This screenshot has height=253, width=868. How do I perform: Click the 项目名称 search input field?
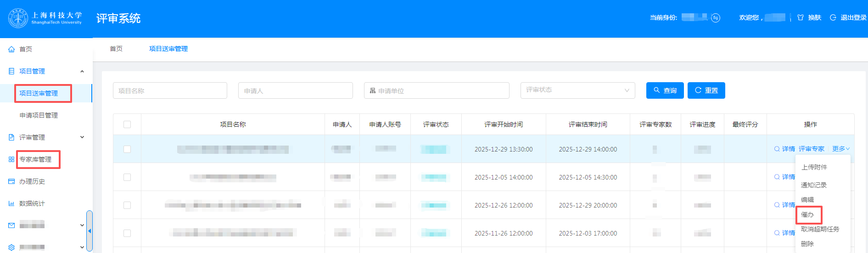point(170,90)
